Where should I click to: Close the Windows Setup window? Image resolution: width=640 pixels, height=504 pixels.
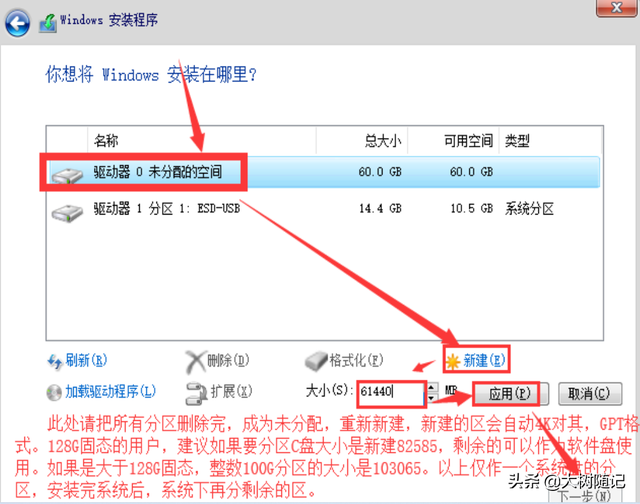coord(616,8)
